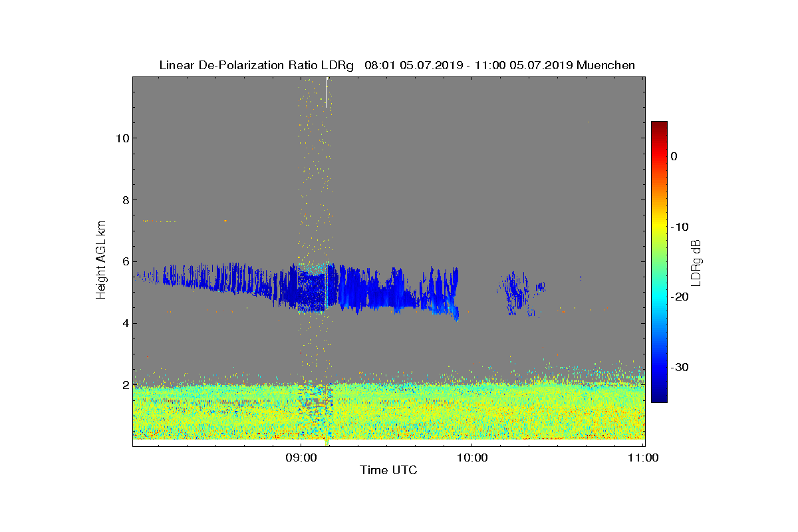798x532 pixels.
Task: Click the 09:00 time tick label
Action: (x=300, y=458)
